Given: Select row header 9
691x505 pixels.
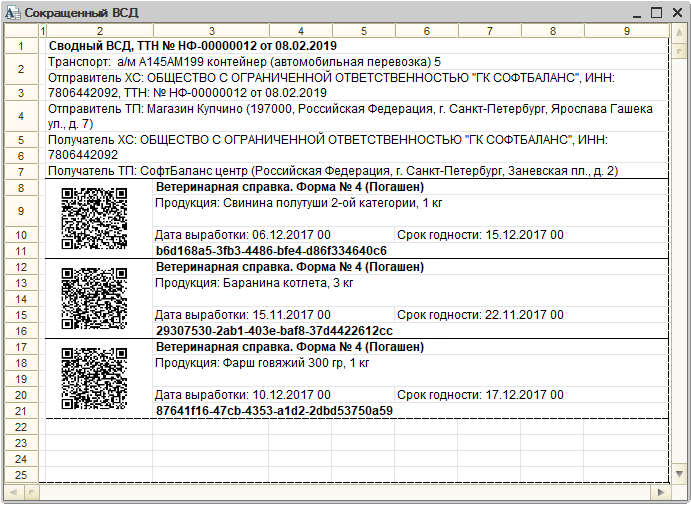Looking at the screenshot, I should tap(21, 211).
